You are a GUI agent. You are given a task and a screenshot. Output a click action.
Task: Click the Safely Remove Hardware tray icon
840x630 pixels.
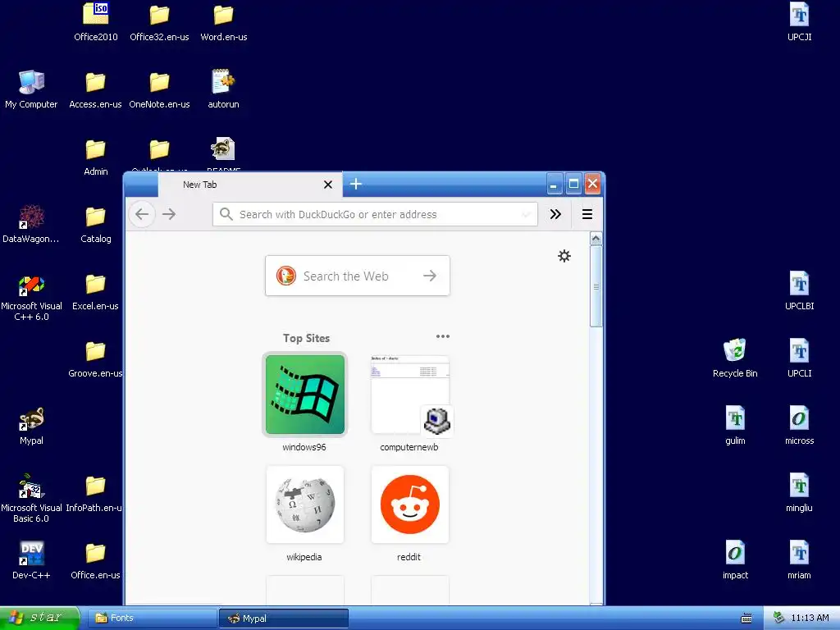[779, 619]
